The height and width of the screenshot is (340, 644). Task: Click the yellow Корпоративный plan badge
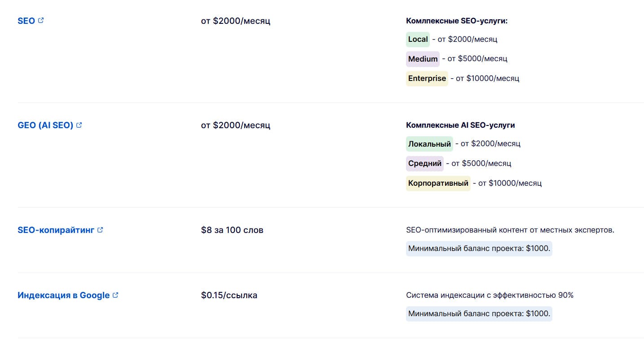tap(438, 183)
